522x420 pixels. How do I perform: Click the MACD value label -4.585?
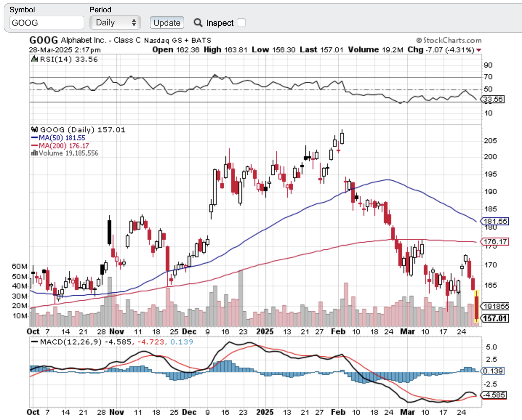(494, 395)
